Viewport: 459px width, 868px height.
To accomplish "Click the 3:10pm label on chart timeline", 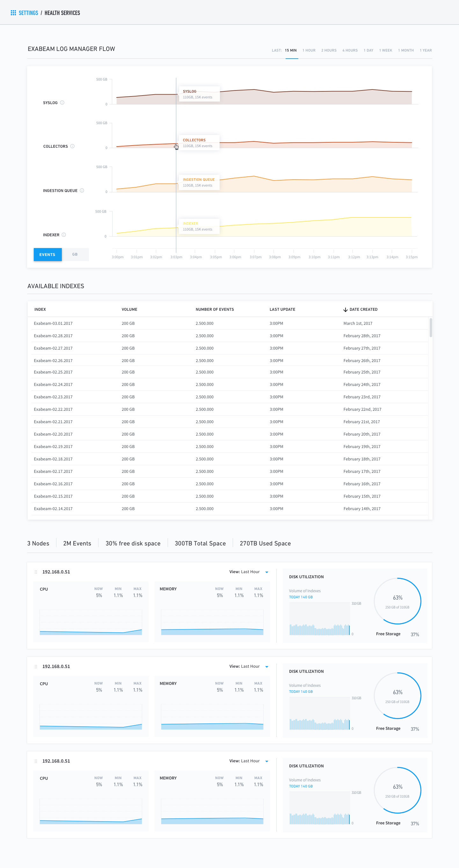I will tap(314, 257).
